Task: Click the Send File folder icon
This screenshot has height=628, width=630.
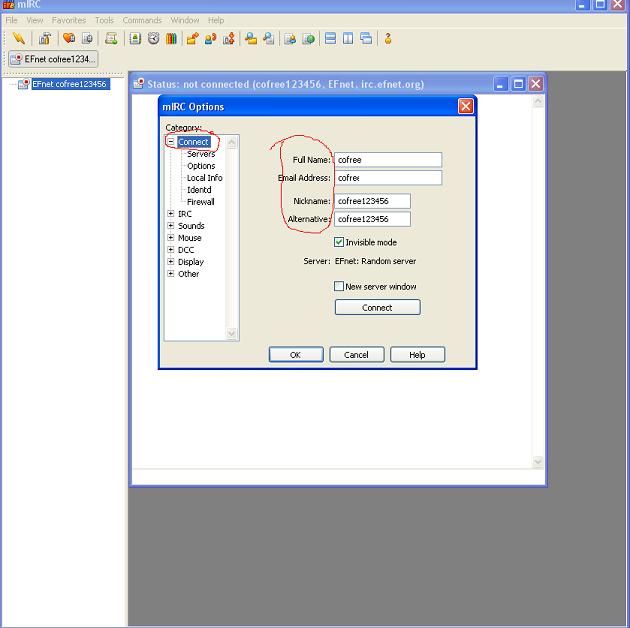Action: point(193,39)
